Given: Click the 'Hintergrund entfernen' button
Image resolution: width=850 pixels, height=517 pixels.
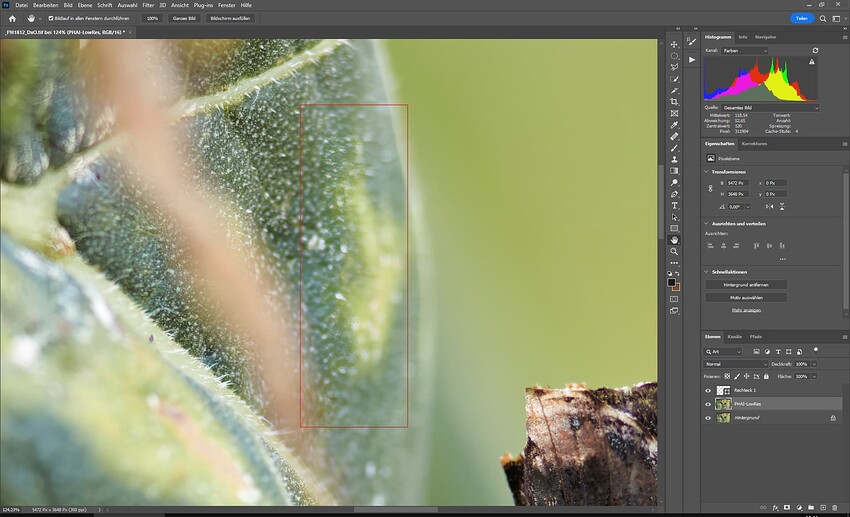Looking at the screenshot, I should coord(745,285).
